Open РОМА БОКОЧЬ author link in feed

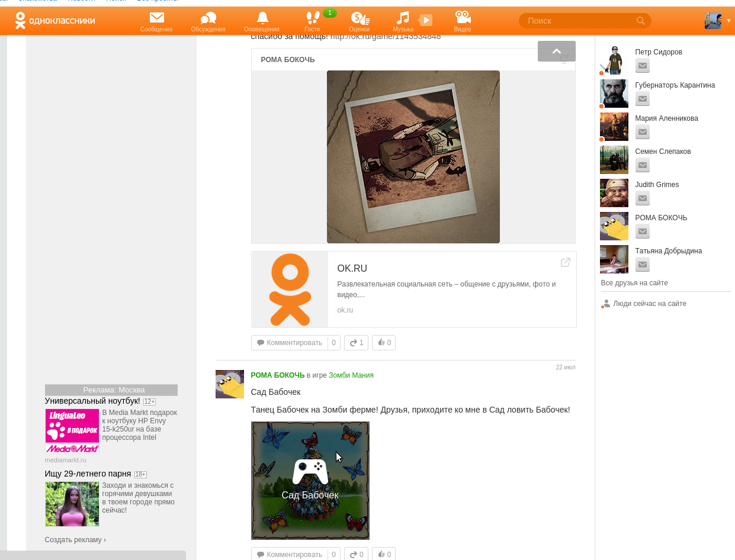point(278,375)
